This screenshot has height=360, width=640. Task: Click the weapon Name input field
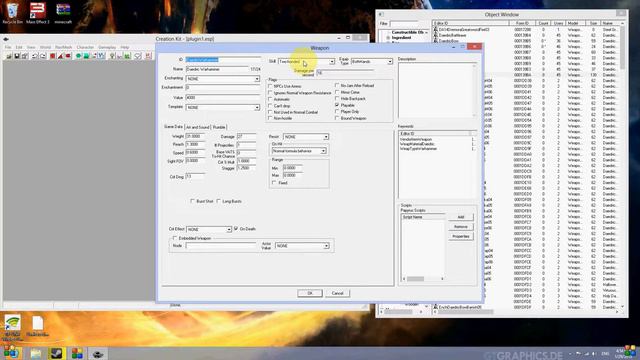(217, 69)
